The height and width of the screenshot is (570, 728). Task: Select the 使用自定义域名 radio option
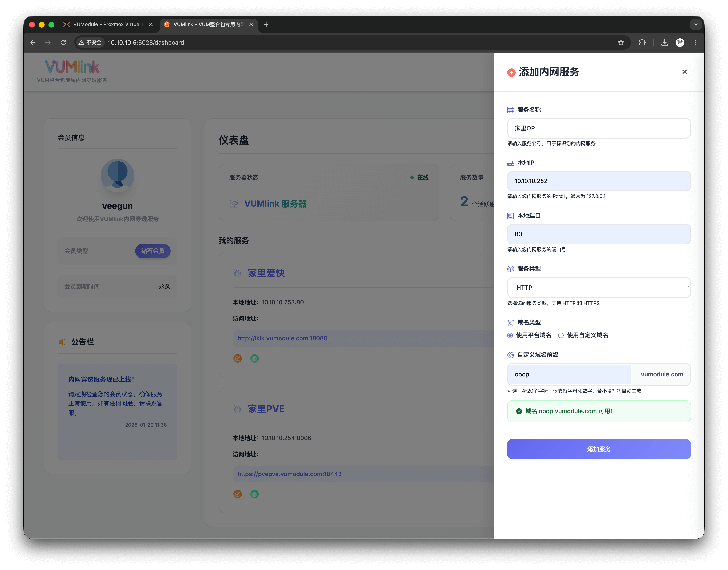561,335
